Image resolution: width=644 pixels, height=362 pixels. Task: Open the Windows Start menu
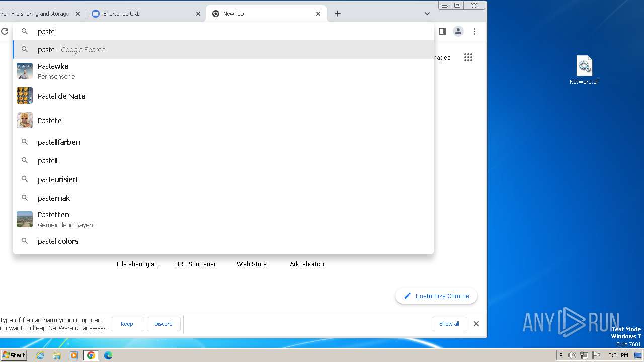coord(14,355)
